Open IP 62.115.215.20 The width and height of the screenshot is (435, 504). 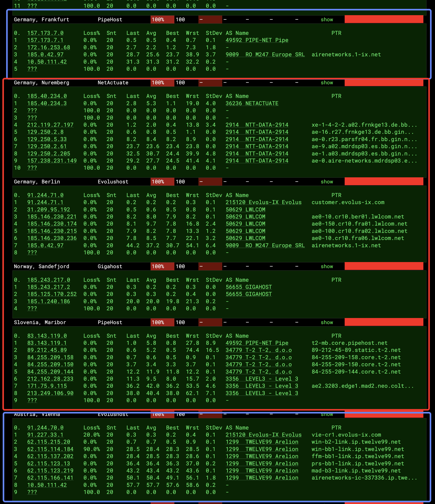pos(49,442)
